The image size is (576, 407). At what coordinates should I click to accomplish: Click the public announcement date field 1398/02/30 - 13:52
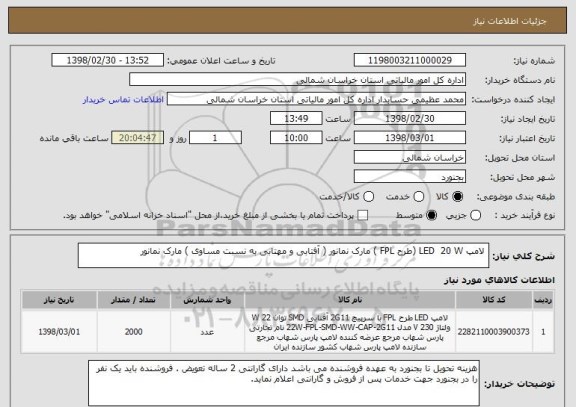coord(108,60)
